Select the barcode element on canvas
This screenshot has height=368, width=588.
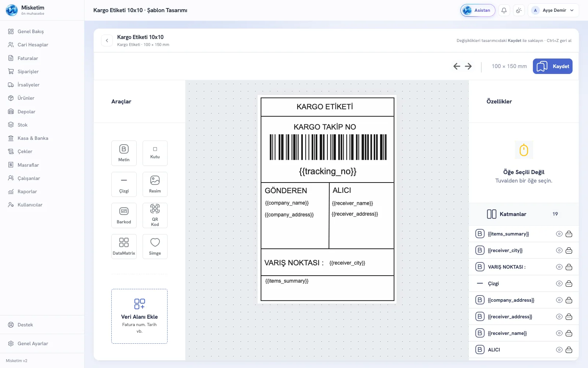(x=328, y=147)
